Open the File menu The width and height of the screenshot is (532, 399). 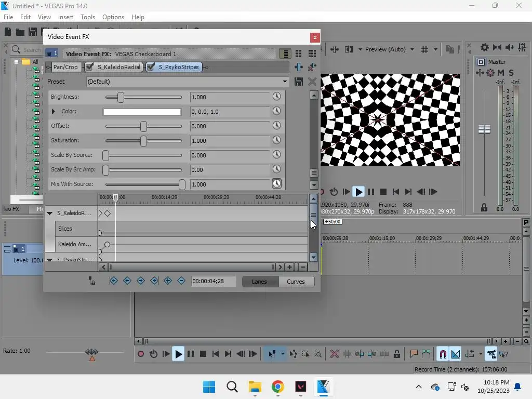tap(8, 17)
